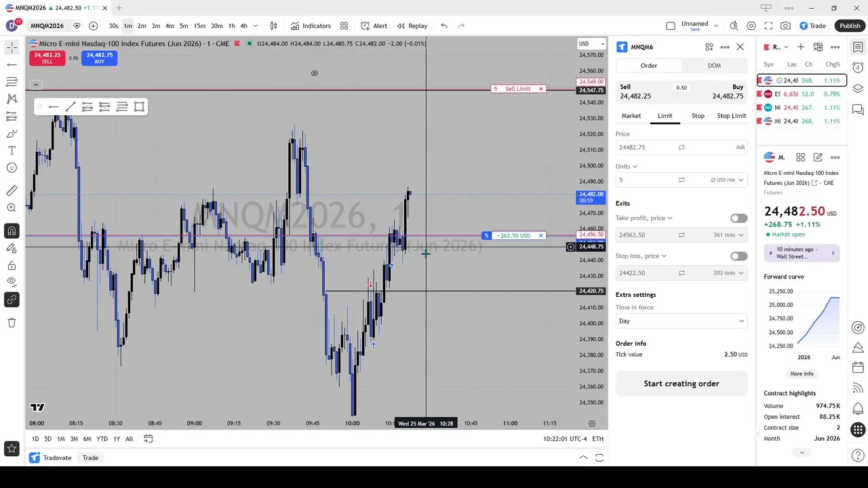Add symbol to watchlist plus icon

click(x=801, y=47)
